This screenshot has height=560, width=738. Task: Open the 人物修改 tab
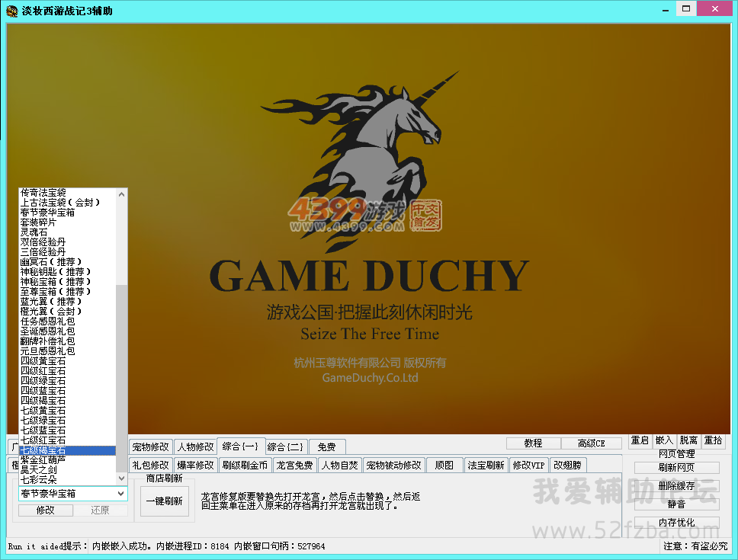pos(196,446)
